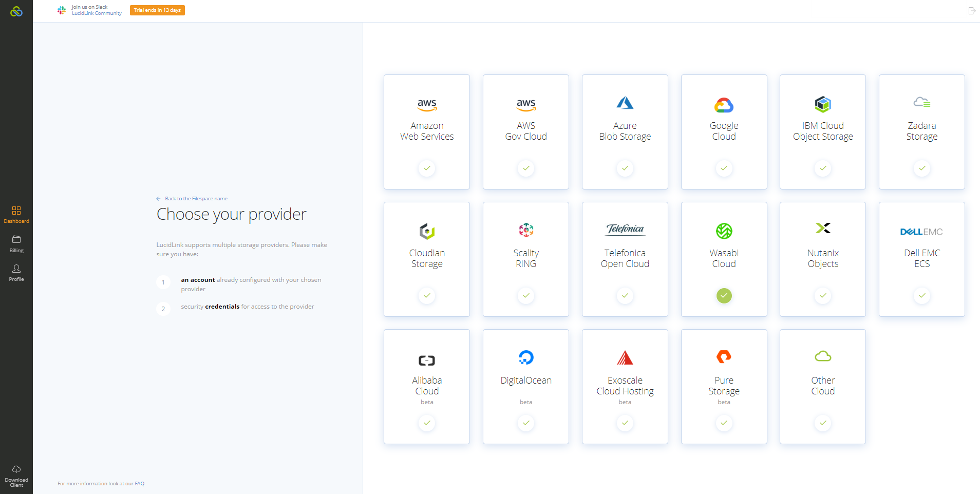Click the Azure Blob Storage logo
This screenshot has height=494, width=980.
tap(625, 103)
